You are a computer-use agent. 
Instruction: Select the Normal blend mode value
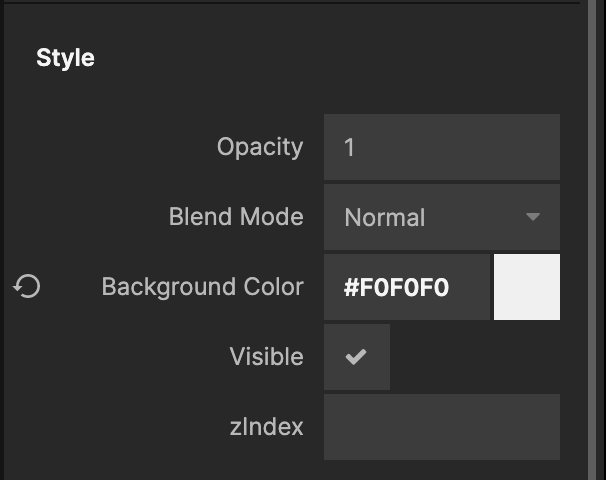coord(385,218)
